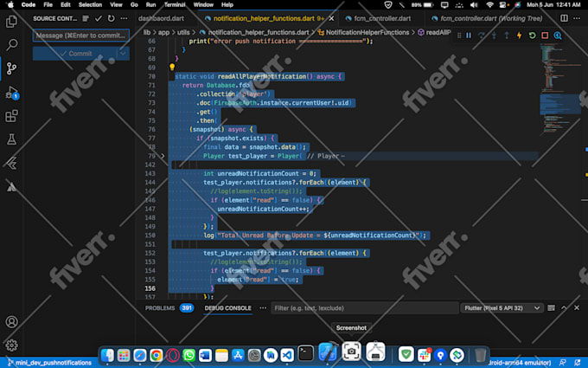Trigger Flutter hot reload lightning icon
The width and height of the screenshot is (588, 368).
tap(520, 36)
